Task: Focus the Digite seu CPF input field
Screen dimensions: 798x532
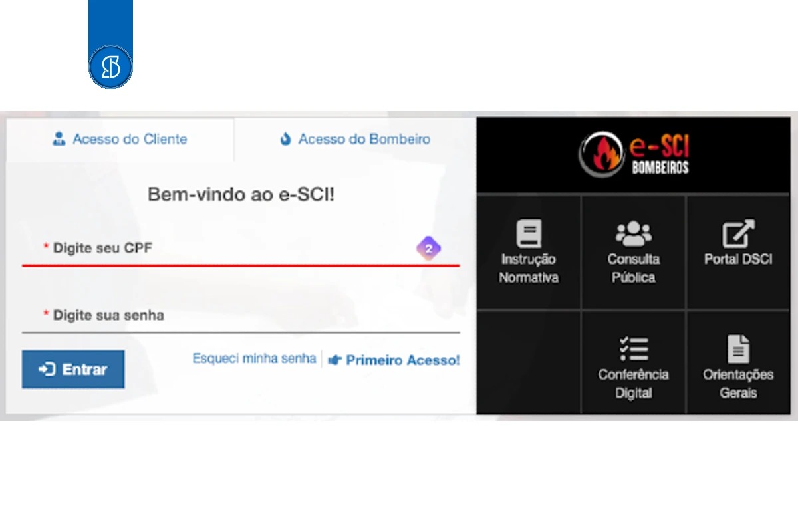Action: tap(241, 249)
